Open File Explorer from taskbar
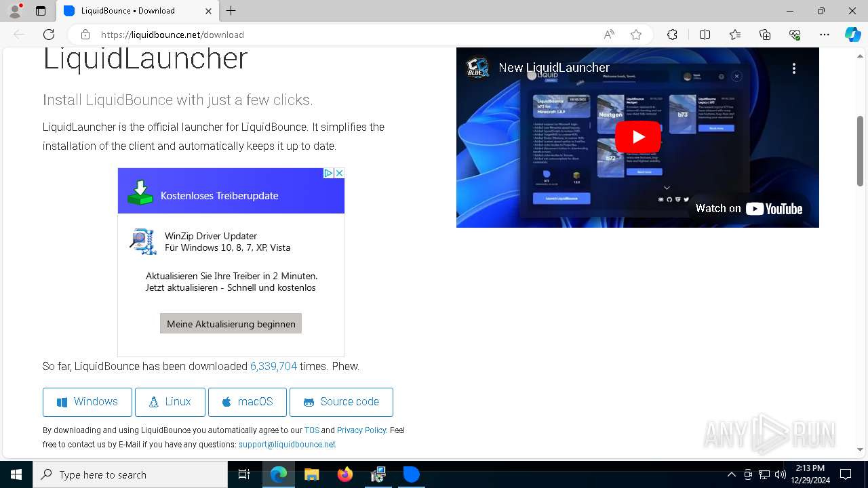 click(311, 474)
